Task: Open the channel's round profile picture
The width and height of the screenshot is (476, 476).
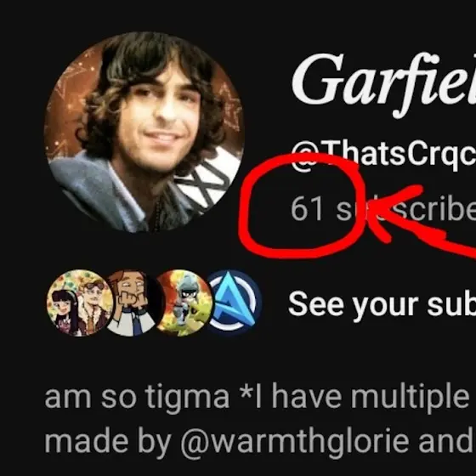Action: point(144,132)
